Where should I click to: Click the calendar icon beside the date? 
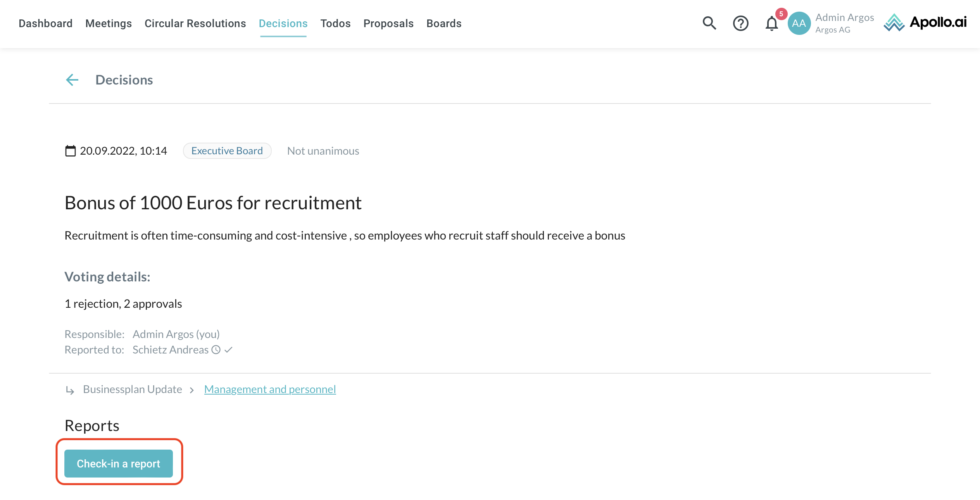pos(70,151)
